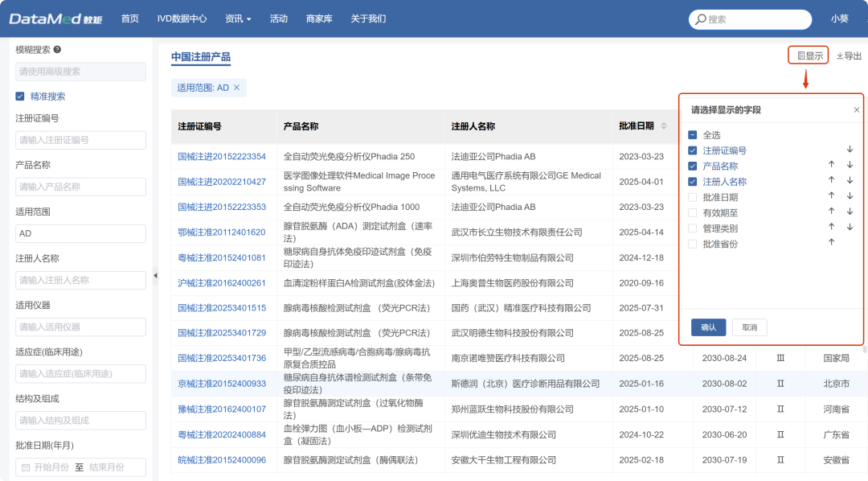Viewport: 868px width, 481px height.
Task: Uncheck 产品名称 field
Action: click(693, 166)
